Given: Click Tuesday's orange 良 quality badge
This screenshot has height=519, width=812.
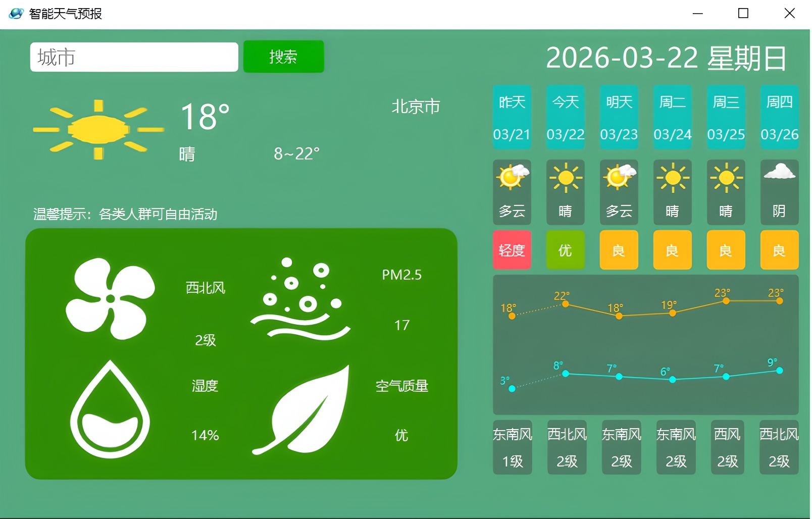Looking at the screenshot, I should click(673, 250).
